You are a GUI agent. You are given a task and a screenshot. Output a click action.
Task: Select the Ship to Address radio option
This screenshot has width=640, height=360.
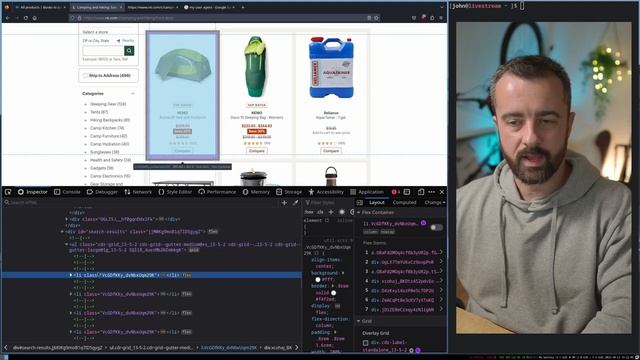tap(85, 76)
